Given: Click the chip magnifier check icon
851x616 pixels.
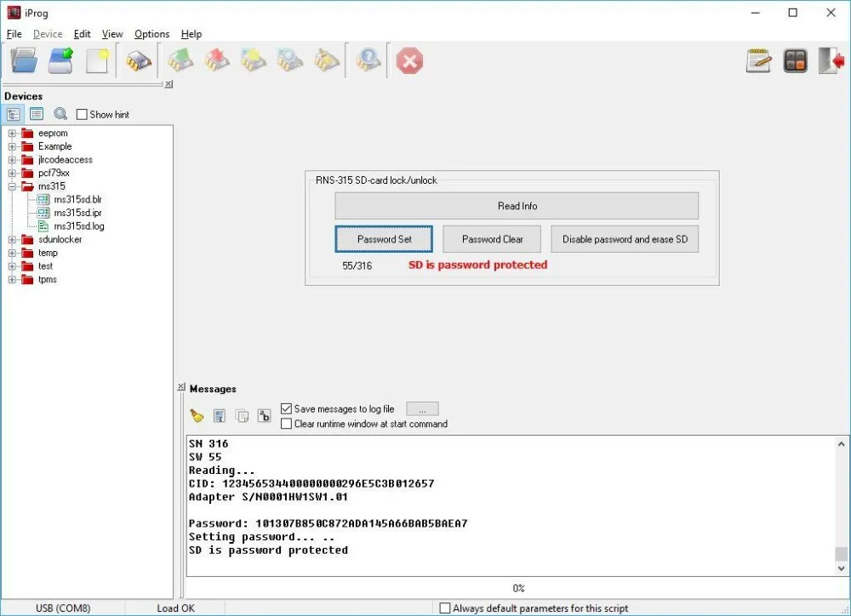Looking at the screenshot, I should 290,60.
